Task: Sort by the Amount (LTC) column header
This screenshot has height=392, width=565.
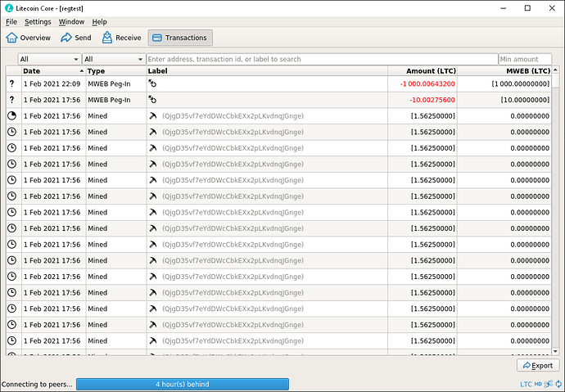Action: [x=423, y=71]
